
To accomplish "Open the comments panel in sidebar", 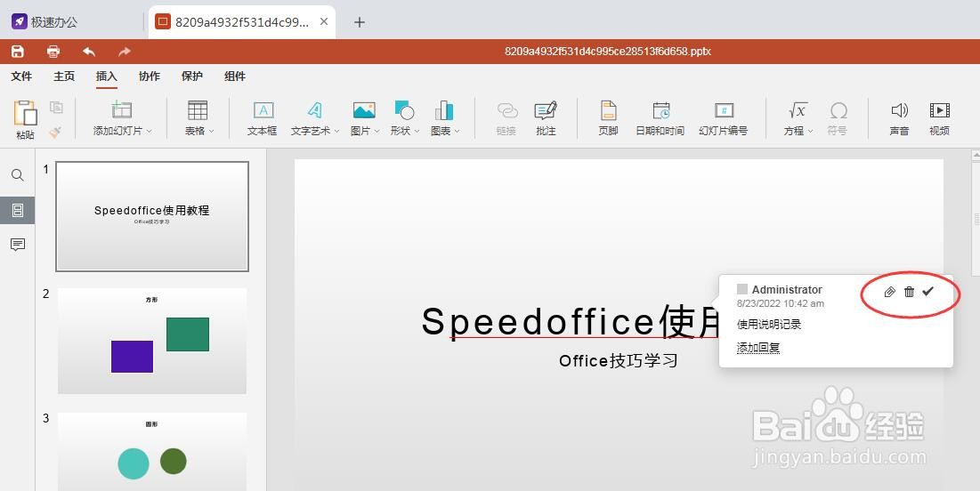I will [x=18, y=245].
